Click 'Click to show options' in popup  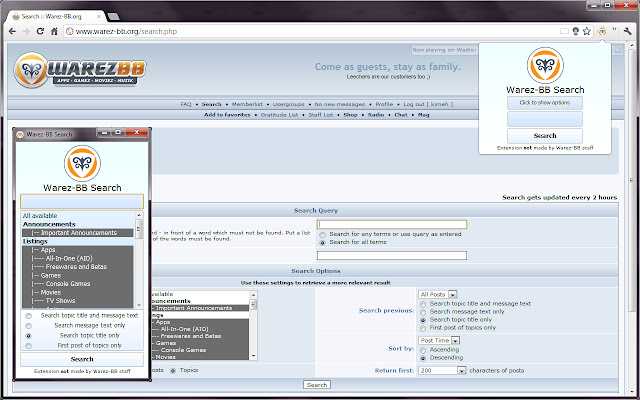point(545,103)
